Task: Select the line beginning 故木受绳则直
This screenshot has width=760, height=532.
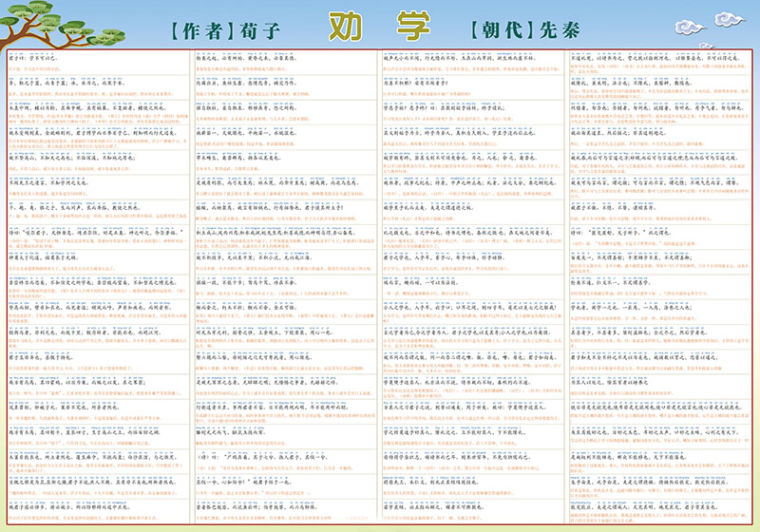Action: tap(92, 132)
